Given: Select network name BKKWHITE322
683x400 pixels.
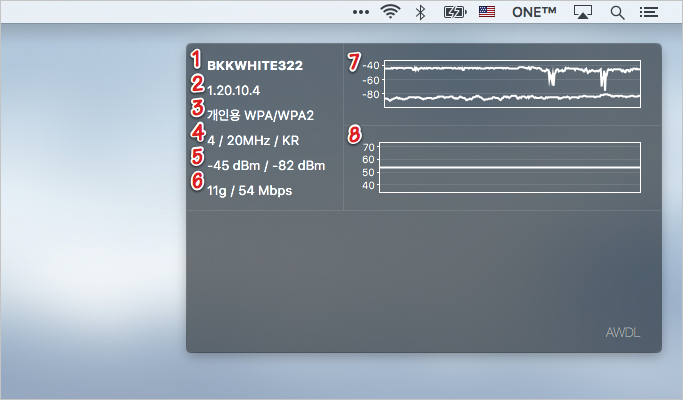Looking at the screenshot, I should point(255,65).
